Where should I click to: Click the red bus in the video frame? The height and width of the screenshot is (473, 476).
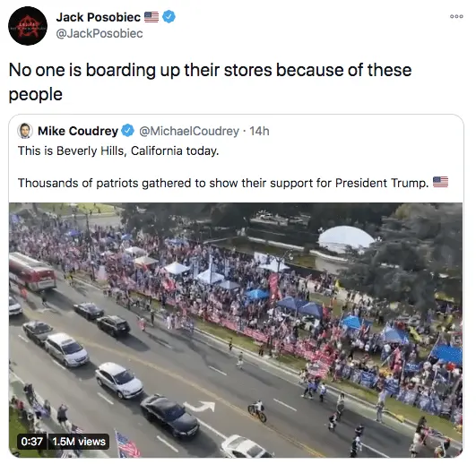click(x=32, y=271)
